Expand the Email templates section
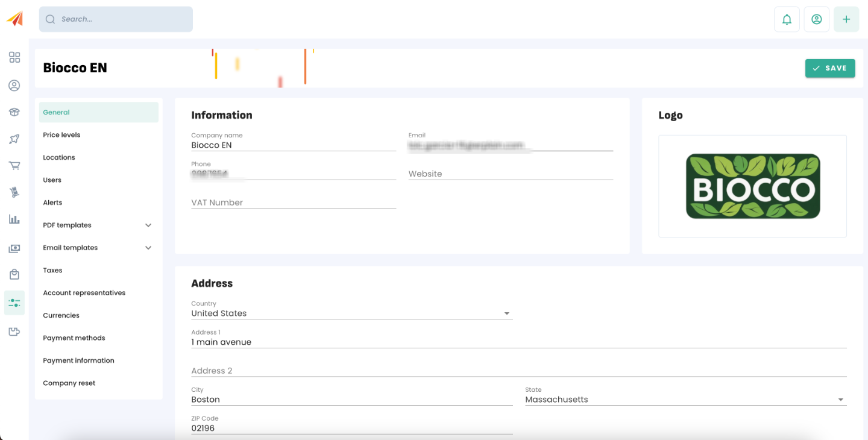 coord(99,248)
